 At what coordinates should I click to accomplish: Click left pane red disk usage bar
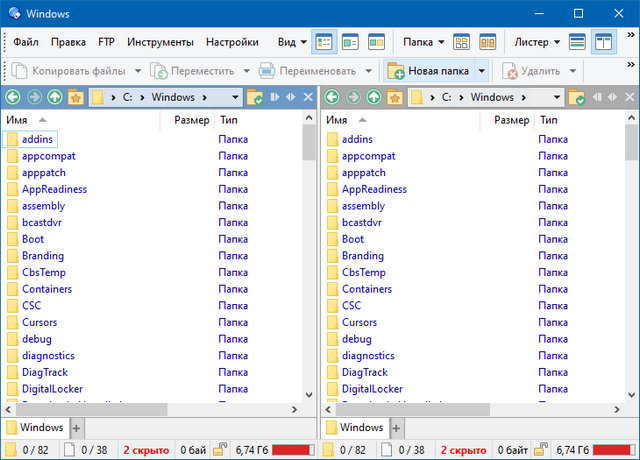[x=291, y=450]
